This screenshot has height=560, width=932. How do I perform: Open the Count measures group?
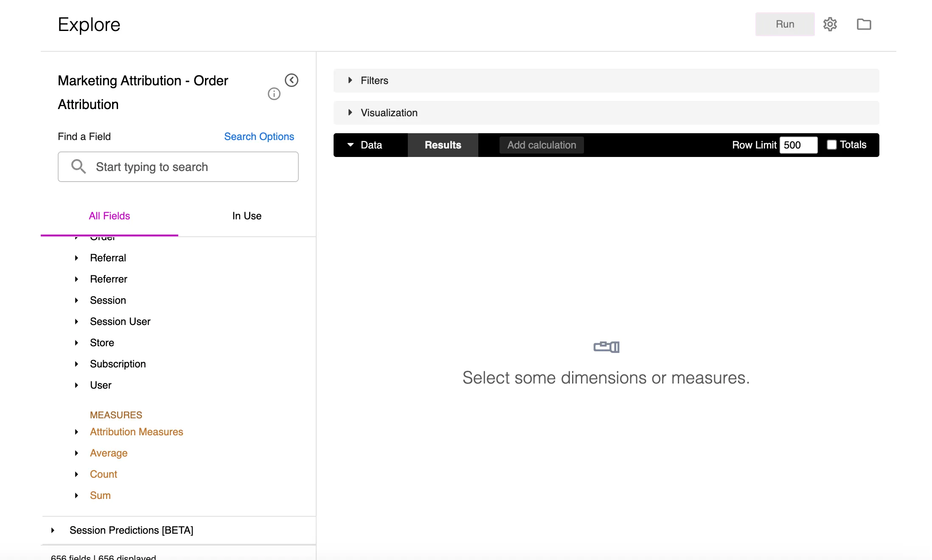pos(103,474)
